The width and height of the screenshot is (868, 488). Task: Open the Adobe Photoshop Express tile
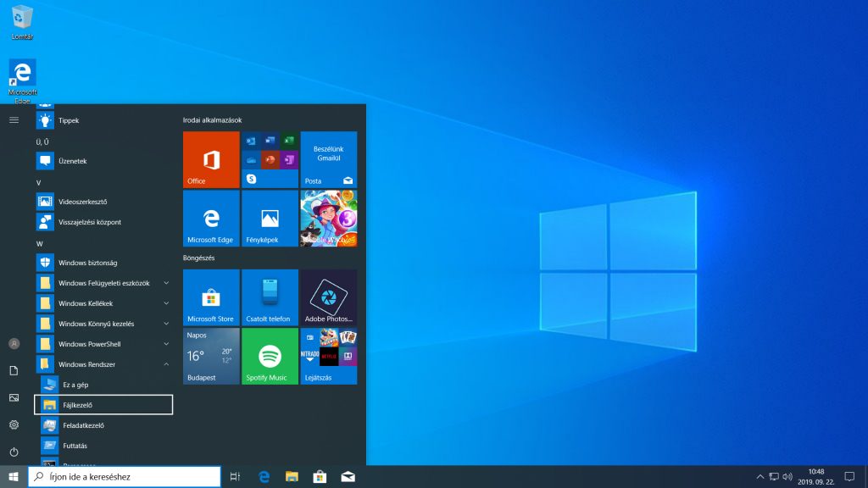pyautogui.click(x=328, y=297)
